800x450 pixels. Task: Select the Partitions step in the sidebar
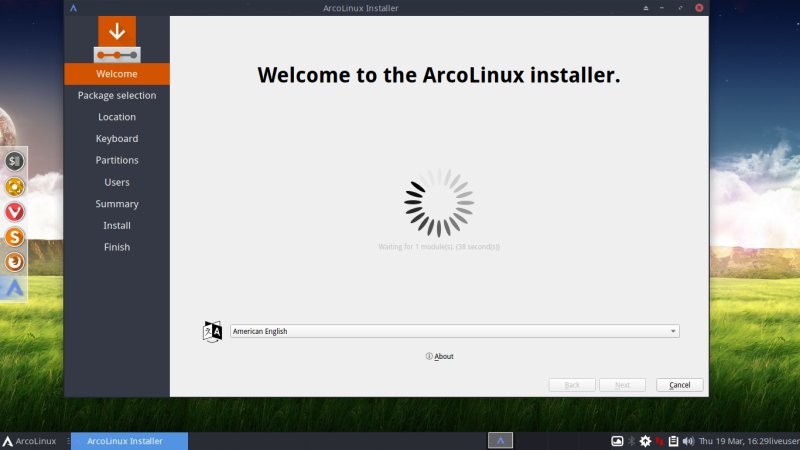[117, 160]
